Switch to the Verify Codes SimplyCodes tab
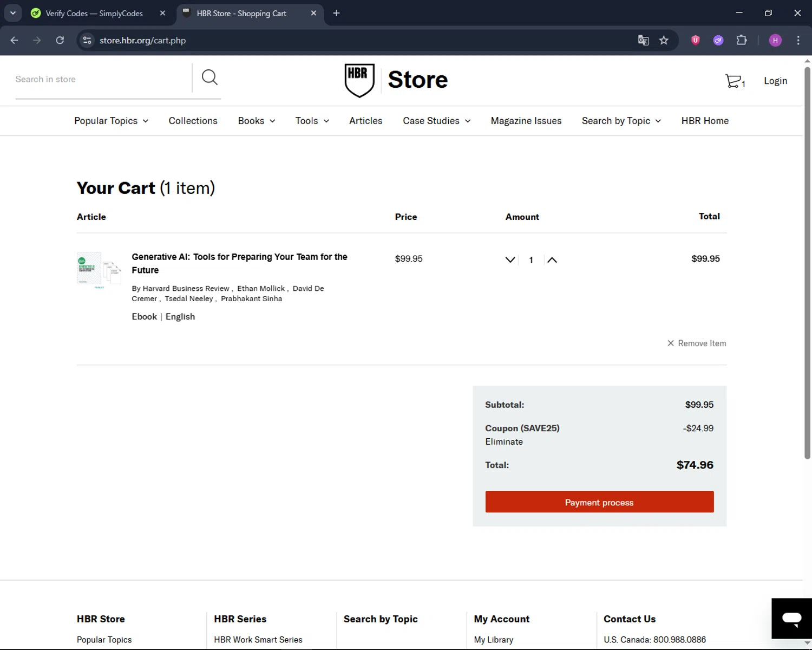This screenshot has height=650, width=812. pos(94,14)
